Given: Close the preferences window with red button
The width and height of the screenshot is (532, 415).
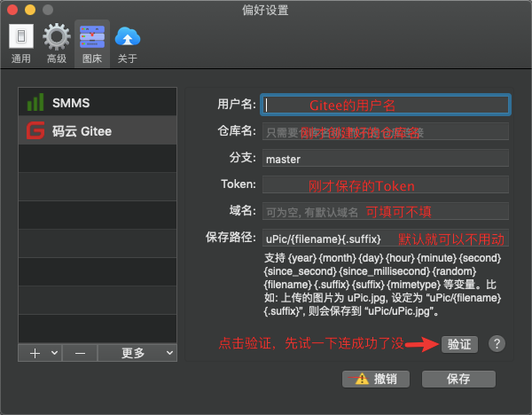Looking at the screenshot, I should 12,10.
